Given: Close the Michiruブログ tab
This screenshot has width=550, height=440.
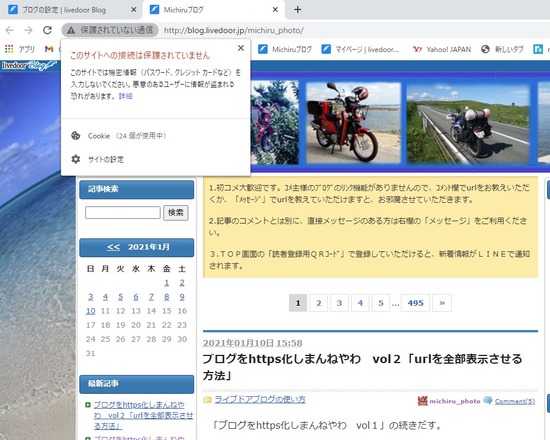Looking at the screenshot, I should pyautogui.click(x=275, y=10).
